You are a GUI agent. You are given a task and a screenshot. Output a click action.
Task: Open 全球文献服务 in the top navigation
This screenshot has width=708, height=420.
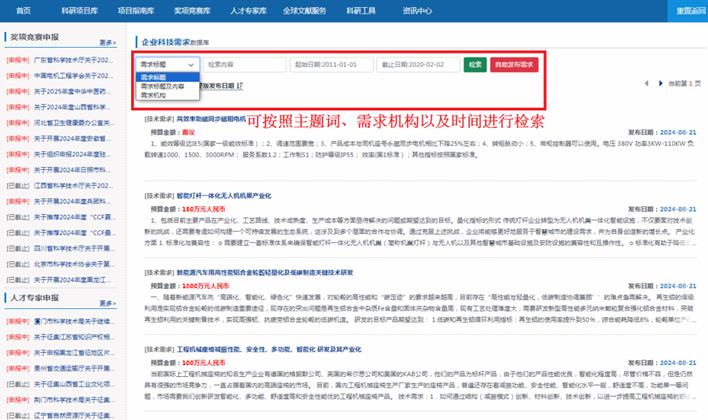click(x=305, y=11)
